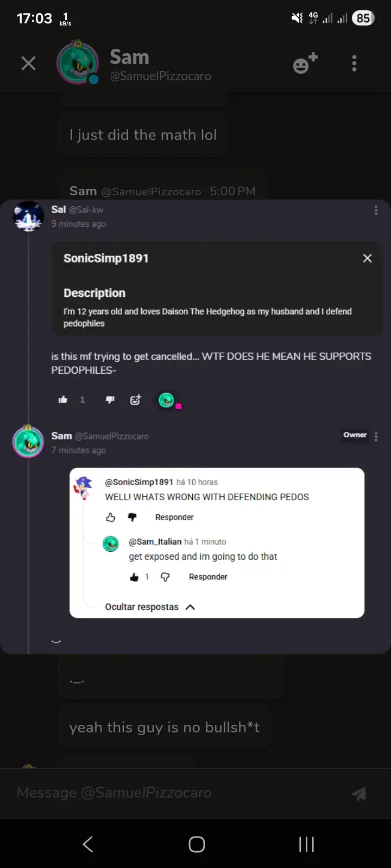Viewport: 391px width, 868px height.
Task: Close the SonicSimp1891 description card
Action: [x=367, y=258]
